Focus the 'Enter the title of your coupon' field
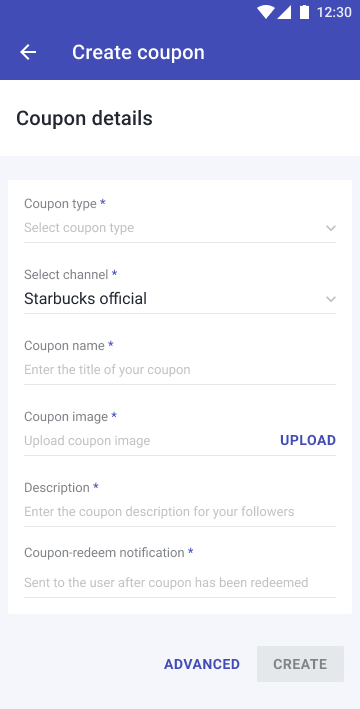The width and height of the screenshot is (360, 709). coord(180,369)
